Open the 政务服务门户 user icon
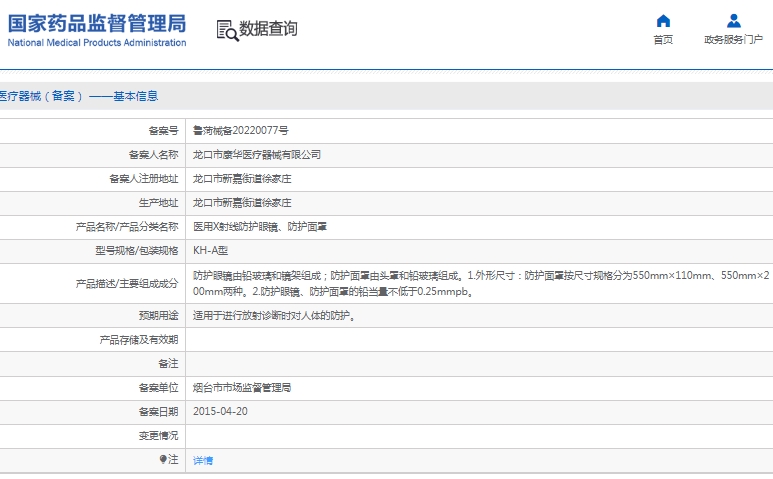 (x=734, y=21)
